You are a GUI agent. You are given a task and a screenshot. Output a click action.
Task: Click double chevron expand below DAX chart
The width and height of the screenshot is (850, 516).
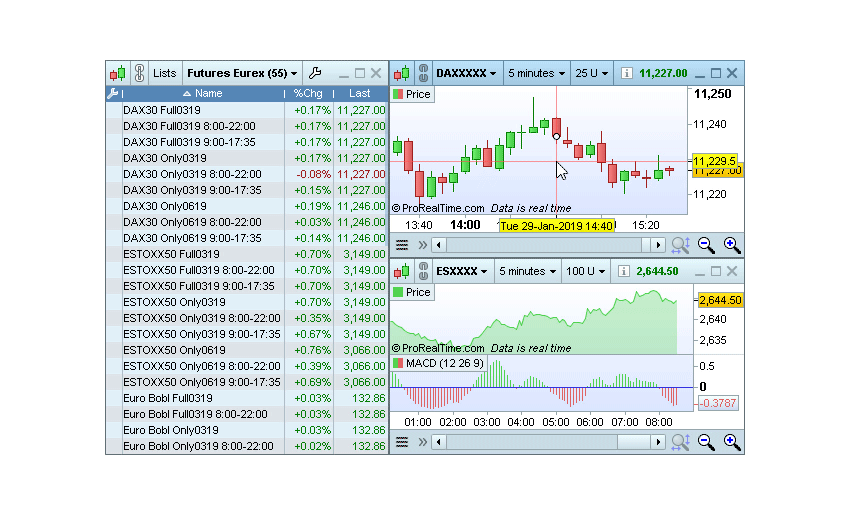[x=423, y=245]
